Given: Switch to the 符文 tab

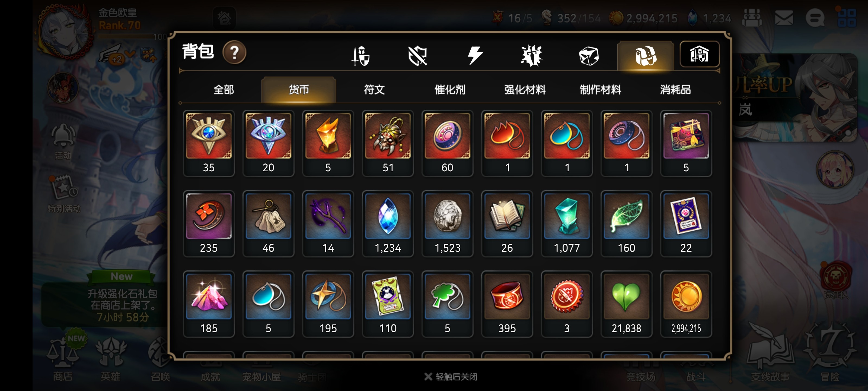Looking at the screenshot, I should (374, 90).
